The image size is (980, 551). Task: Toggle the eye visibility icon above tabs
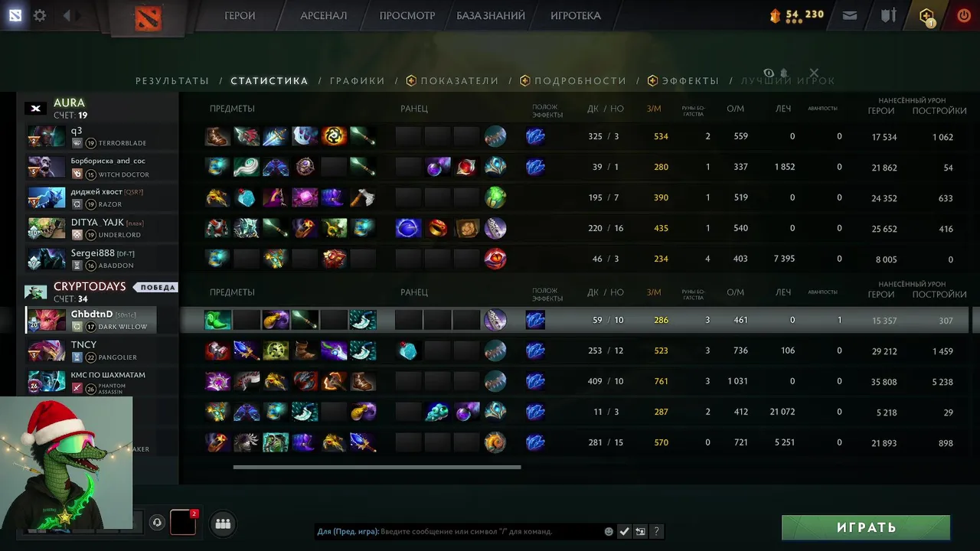click(x=769, y=73)
